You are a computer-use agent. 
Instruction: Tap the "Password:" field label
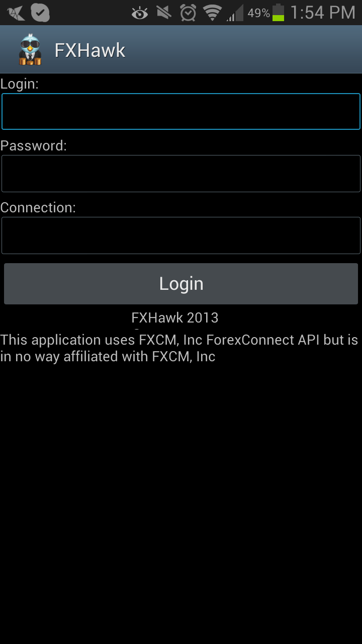[34, 146]
